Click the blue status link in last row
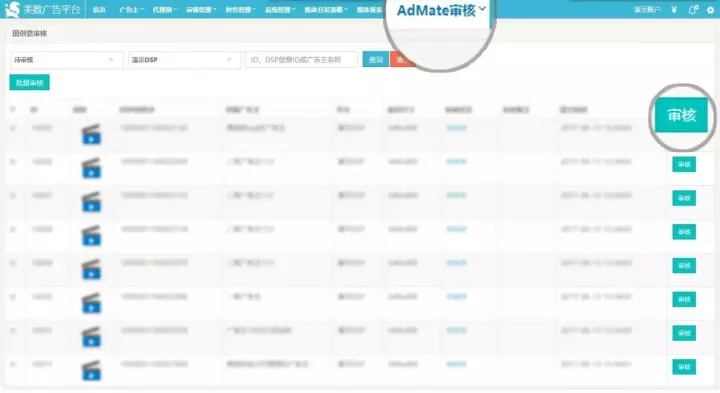The image size is (720, 393). tap(456, 364)
